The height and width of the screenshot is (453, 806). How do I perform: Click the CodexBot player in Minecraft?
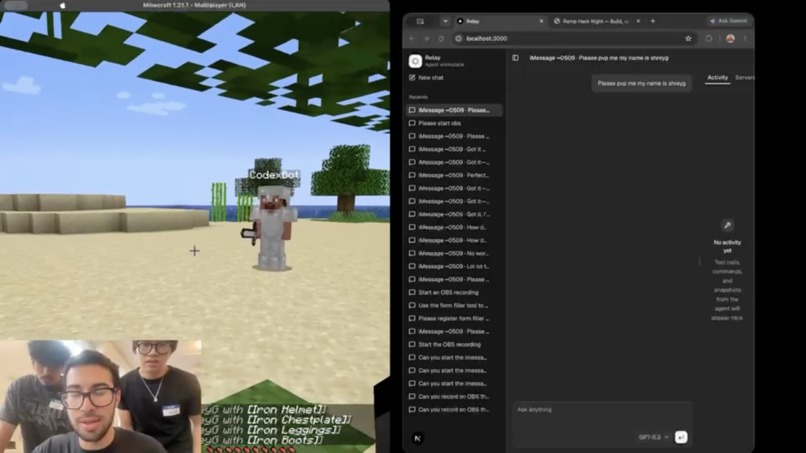point(271,226)
